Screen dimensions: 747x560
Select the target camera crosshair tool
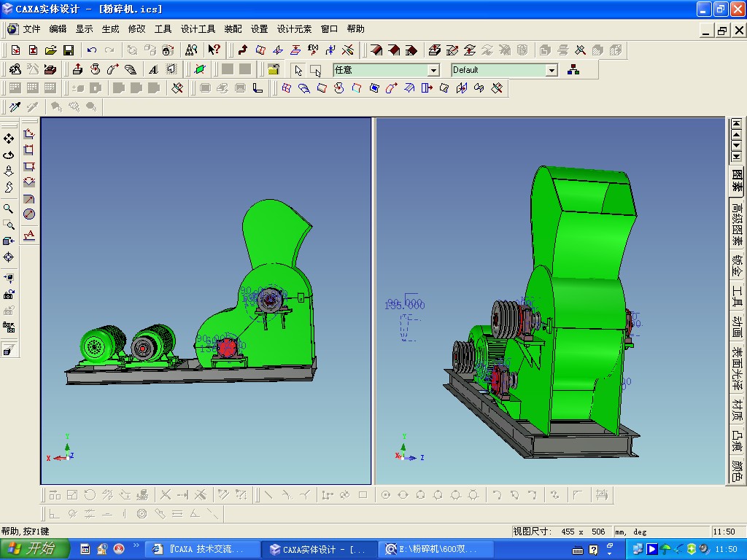[x=9, y=257]
